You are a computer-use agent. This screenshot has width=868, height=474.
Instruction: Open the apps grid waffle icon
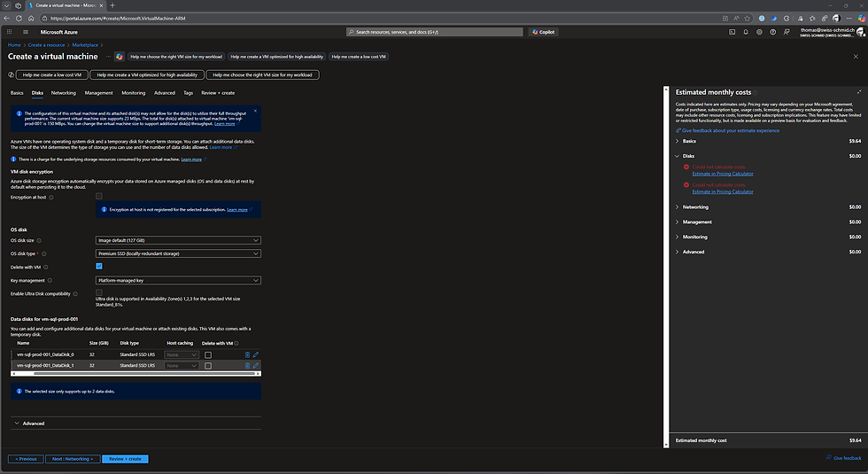click(x=10, y=32)
